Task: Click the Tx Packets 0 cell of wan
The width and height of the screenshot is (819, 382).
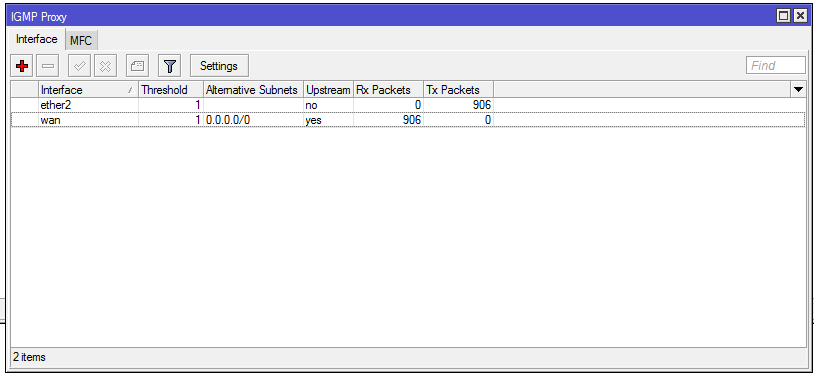Action: click(x=459, y=120)
